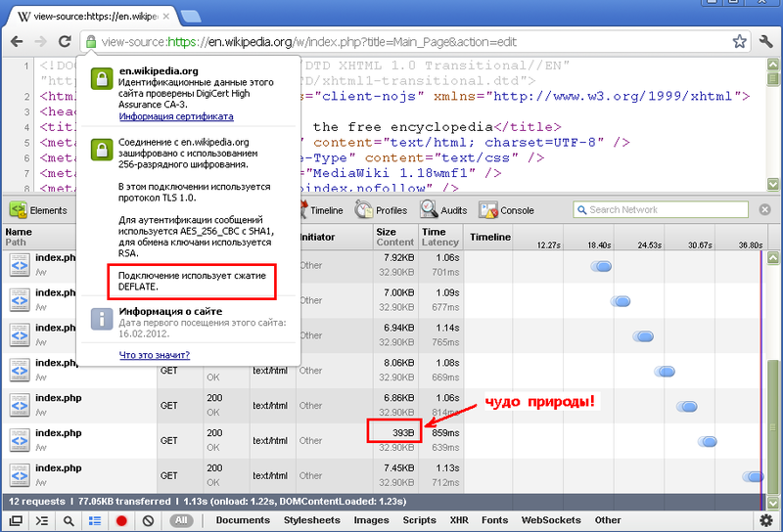Screen dimensions: 783x532
Task: Switch to the Audits panel
Action: point(443,210)
